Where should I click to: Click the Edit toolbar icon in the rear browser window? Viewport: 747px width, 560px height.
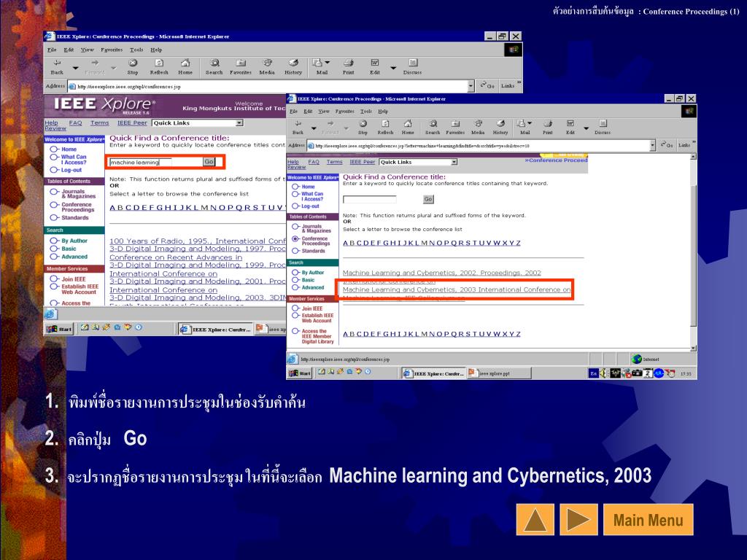[375, 63]
